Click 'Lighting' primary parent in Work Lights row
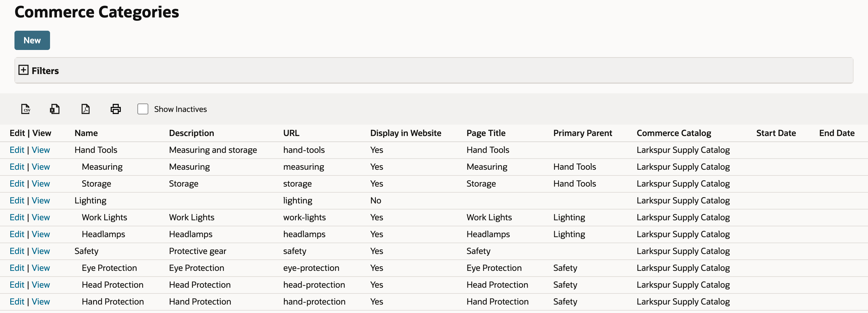Screen dimensions: 868x313 pyautogui.click(x=569, y=217)
